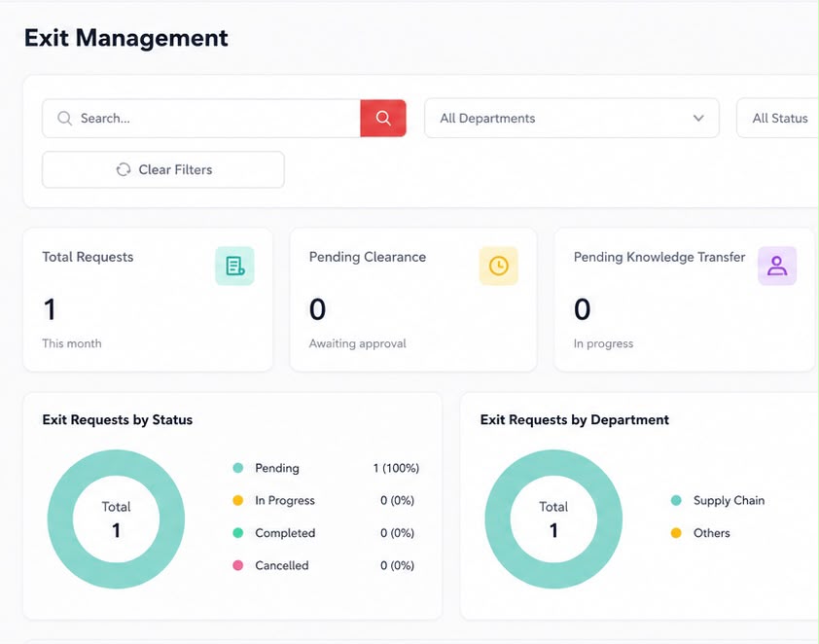Open the All Departments dropdown
Viewport: 819px width, 644px height.
click(571, 118)
